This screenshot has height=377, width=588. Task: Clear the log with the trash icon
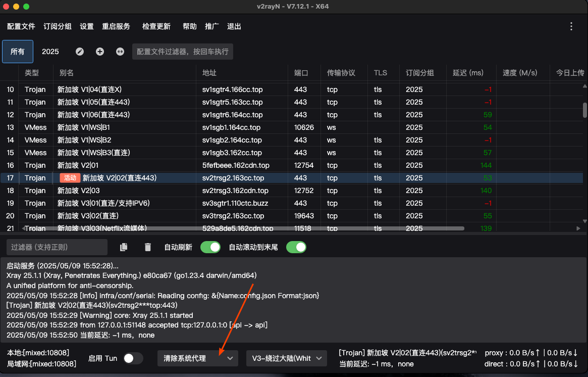click(x=148, y=247)
